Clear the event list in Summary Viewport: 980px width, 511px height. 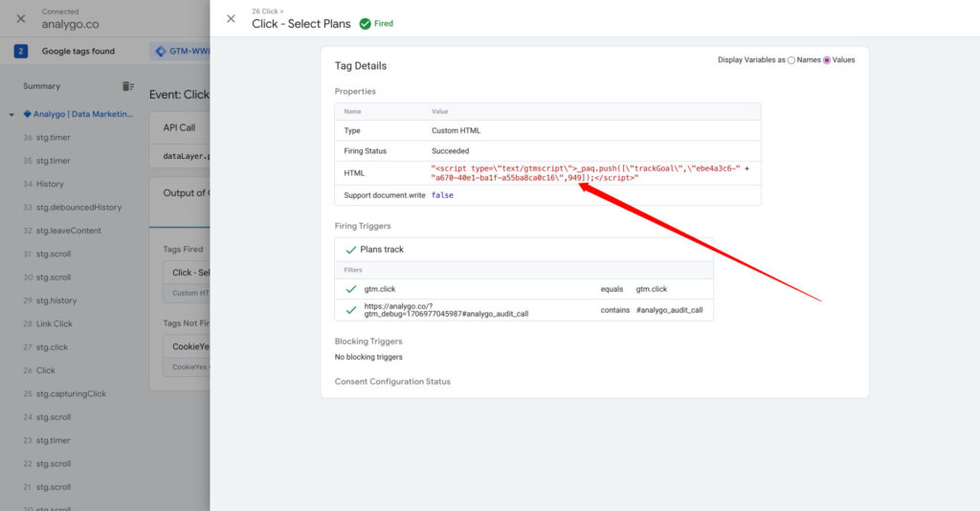coord(128,86)
